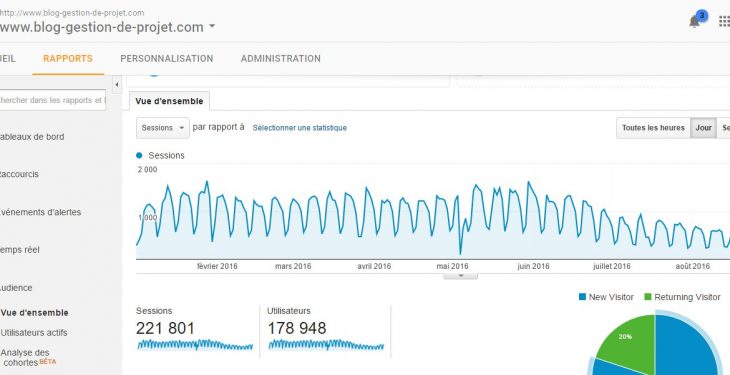The image size is (730, 375).
Task: Click the Returning Visitor green legend swatch
Action: [648, 297]
